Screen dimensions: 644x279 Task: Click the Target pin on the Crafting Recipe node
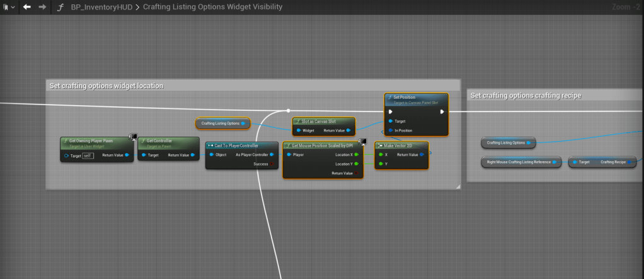pyautogui.click(x=574, y=162)
